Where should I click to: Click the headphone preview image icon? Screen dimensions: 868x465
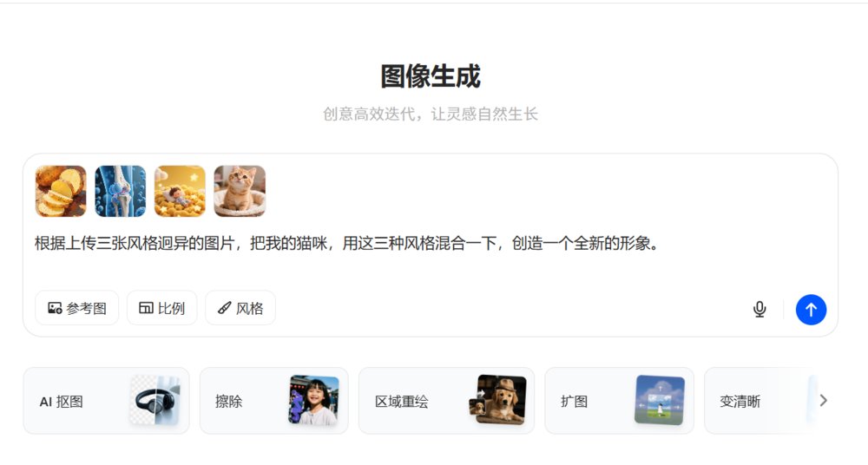click(155, 400)
